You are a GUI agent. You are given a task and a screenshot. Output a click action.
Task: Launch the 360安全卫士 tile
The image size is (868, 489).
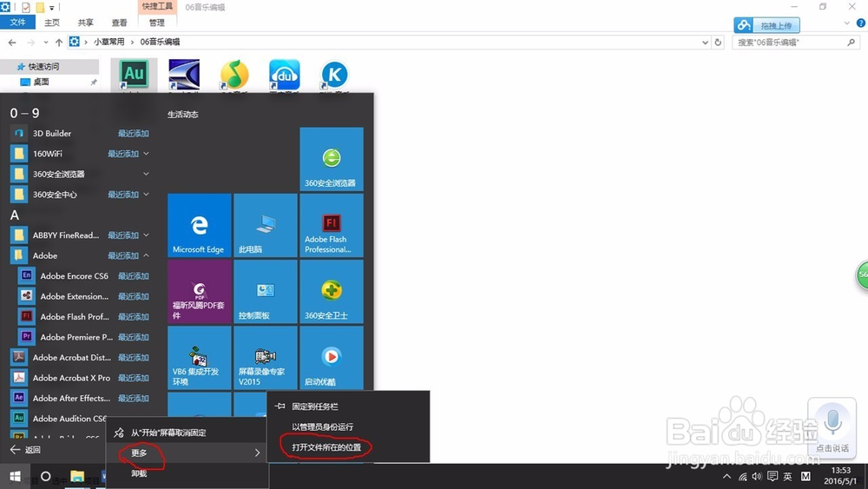click(332, 292)
